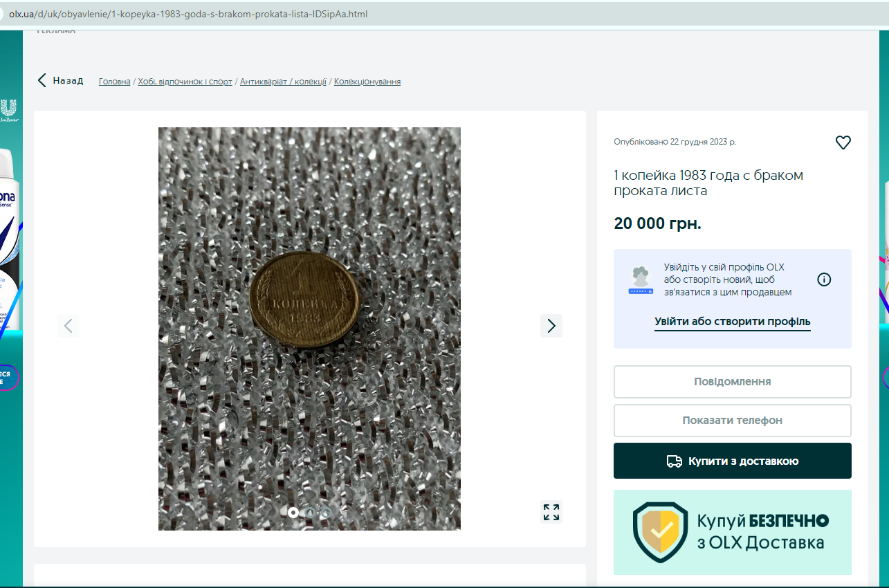Go back using the Назад arrow

tap(60, 80)
